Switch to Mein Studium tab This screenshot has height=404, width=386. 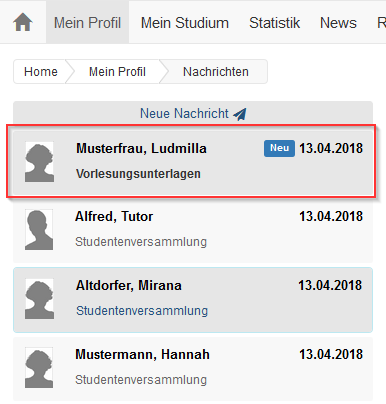point(185,23)
